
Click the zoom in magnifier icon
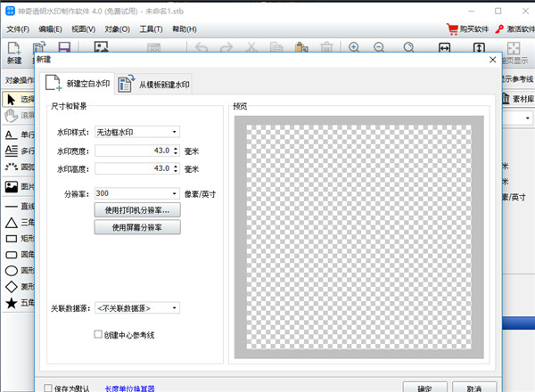coord(354,47)
